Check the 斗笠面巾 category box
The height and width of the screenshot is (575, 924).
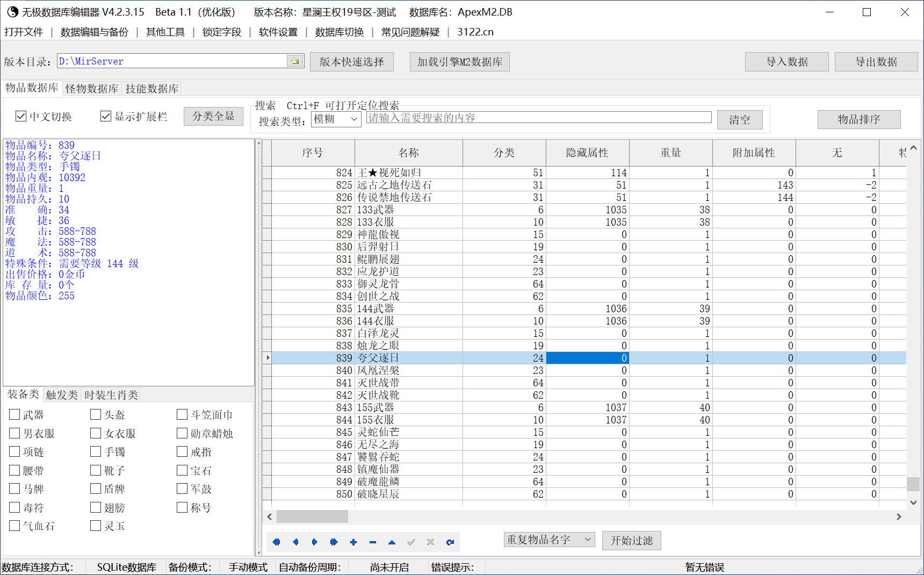pos(182,414)
